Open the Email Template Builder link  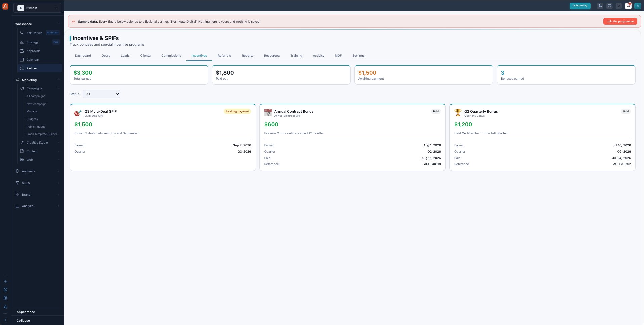point(42,134)
